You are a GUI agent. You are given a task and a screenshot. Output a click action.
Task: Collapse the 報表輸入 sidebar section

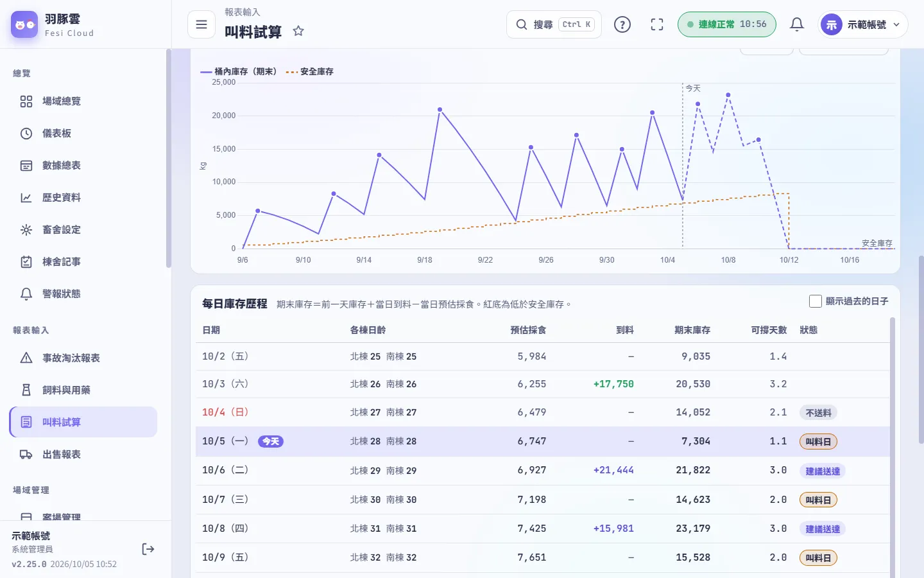31,330
